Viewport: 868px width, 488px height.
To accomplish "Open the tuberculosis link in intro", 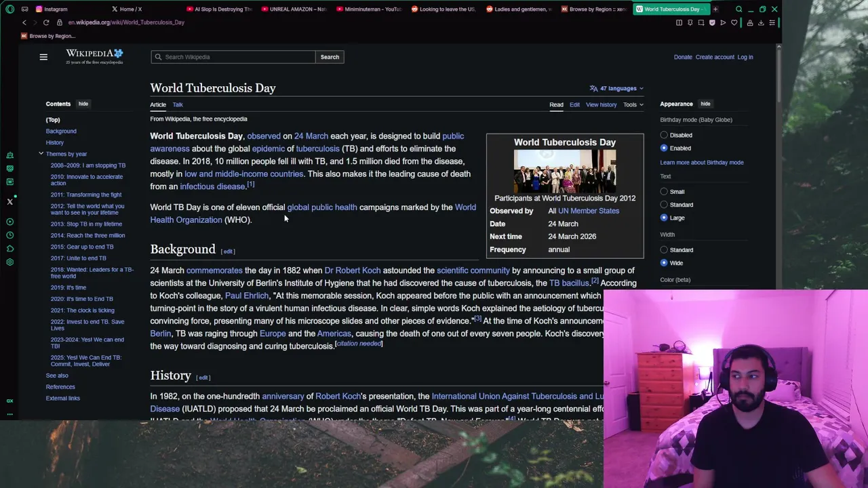I will coord(317,148).
